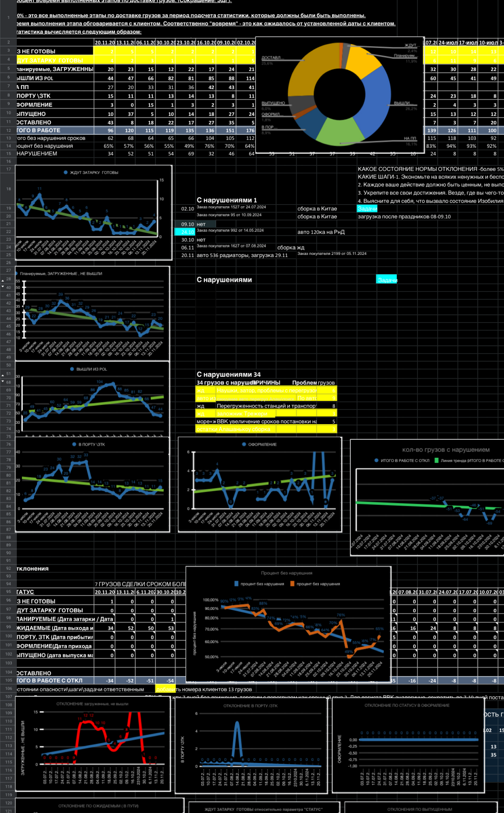Click the Перегруженность станций и транспорт cell
Screen dimensions: 504x813
(266, 406)
